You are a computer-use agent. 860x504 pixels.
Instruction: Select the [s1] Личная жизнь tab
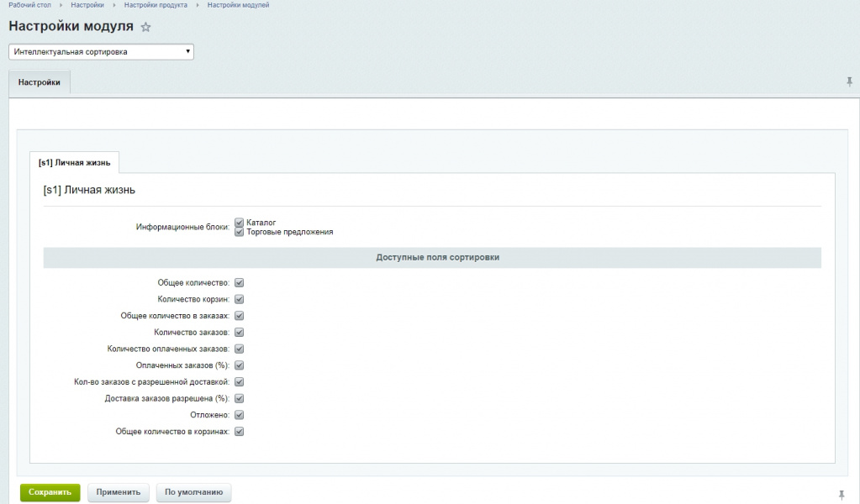(74, 161)
